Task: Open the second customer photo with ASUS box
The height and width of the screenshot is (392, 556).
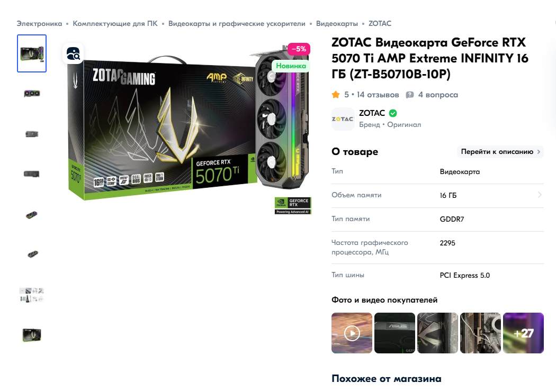Action: (394, 333)
